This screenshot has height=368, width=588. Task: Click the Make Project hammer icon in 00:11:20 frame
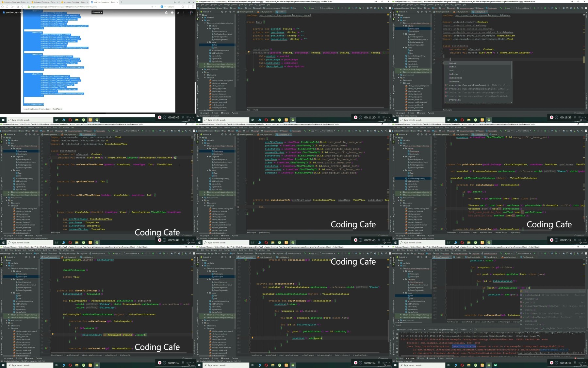(x=305, y=8)
